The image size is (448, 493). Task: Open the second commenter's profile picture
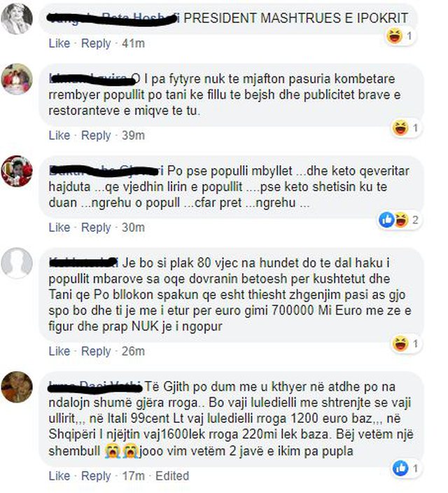click(x=17, y=79)
